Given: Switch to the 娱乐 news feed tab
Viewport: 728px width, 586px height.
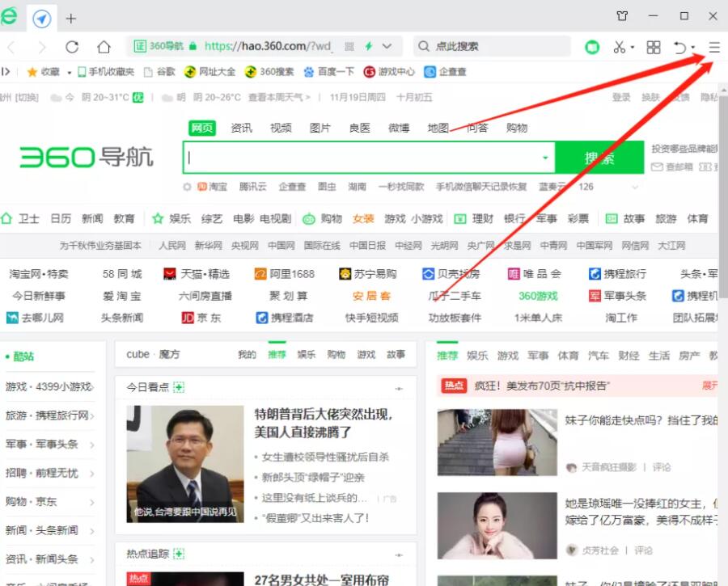Looking at the screenshot, I should pyautogui.click(x=477, y=355).
